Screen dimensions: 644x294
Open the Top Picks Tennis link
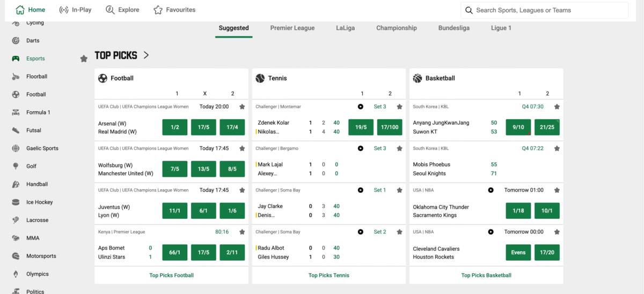point(328,275)
